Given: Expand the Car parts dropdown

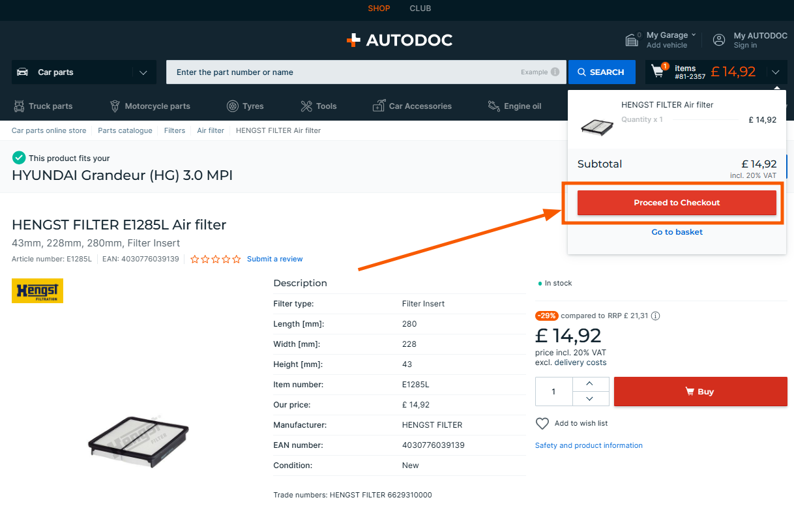Looking at the screenshot, I should pos(143,72).
